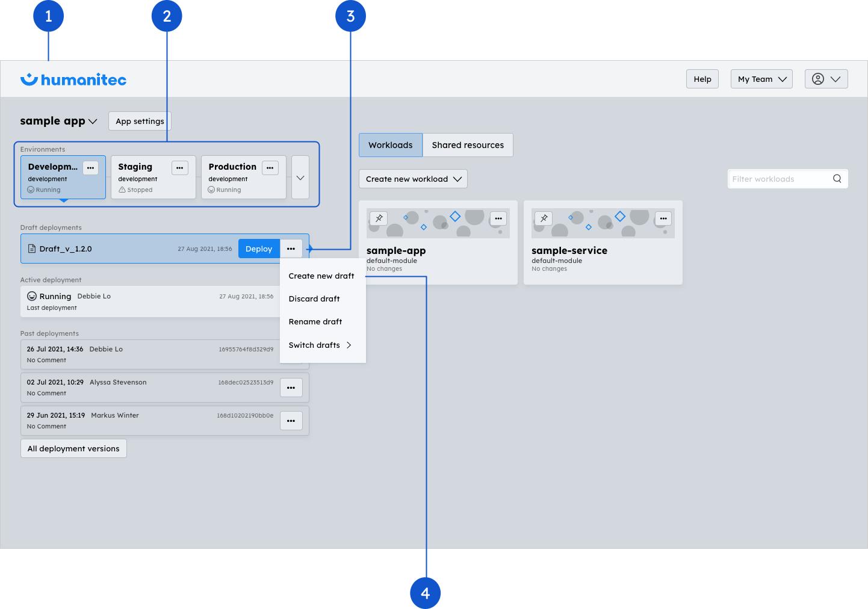Click in the Filter workloads field
The height and width of the screenshot is (609, 868).
point(778,179)
